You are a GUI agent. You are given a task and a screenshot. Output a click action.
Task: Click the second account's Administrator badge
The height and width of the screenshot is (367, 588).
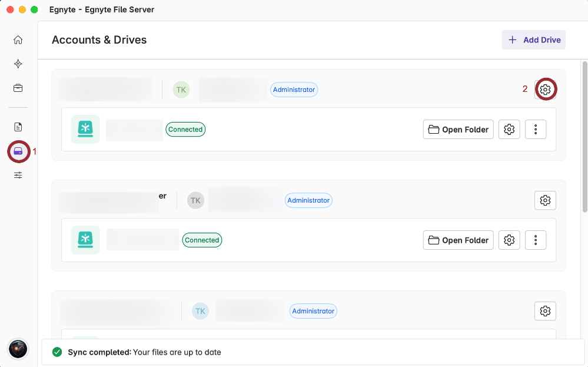(308, 200)
